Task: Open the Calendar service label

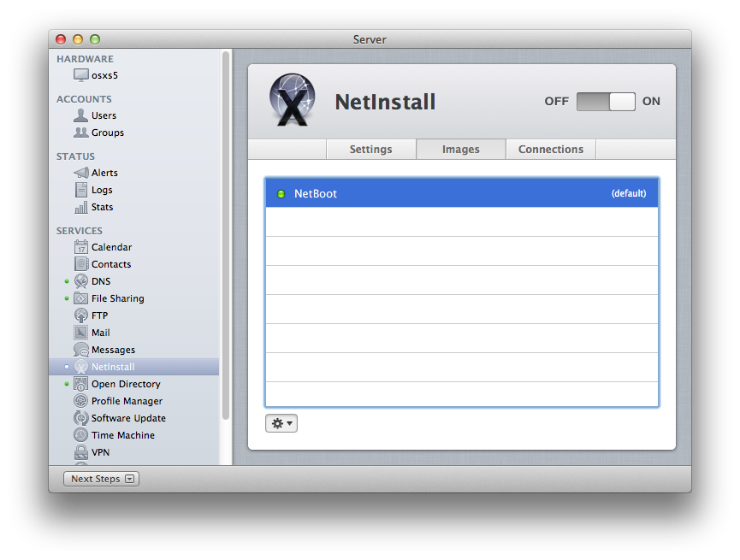Action: click(x=112, y=247)
